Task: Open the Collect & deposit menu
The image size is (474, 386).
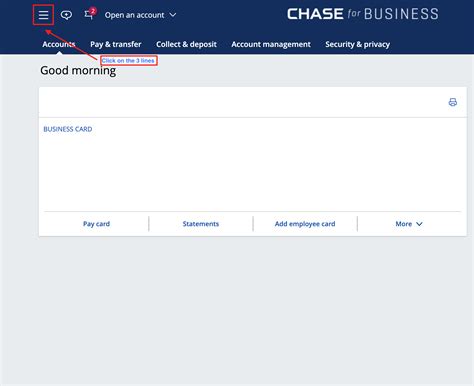Action: pos(186,44)
